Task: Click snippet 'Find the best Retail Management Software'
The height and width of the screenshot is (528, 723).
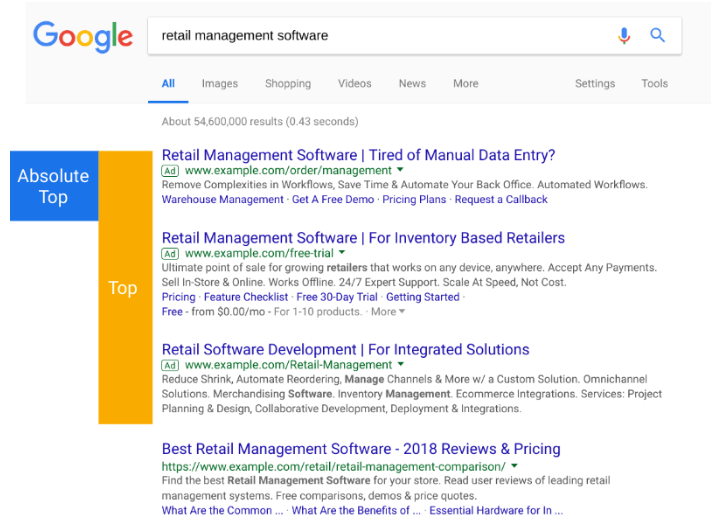Action: (x=386, y=488)
